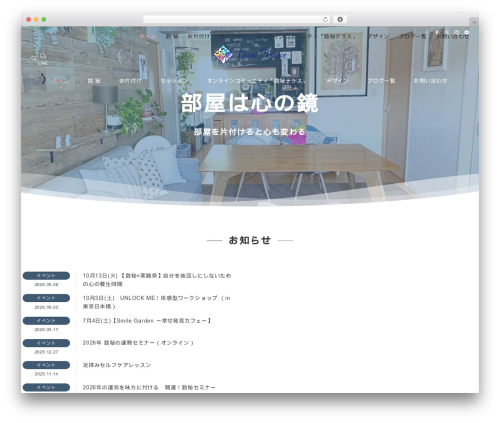Click the イベント tag dated 2025.11.14

point(46,365)
